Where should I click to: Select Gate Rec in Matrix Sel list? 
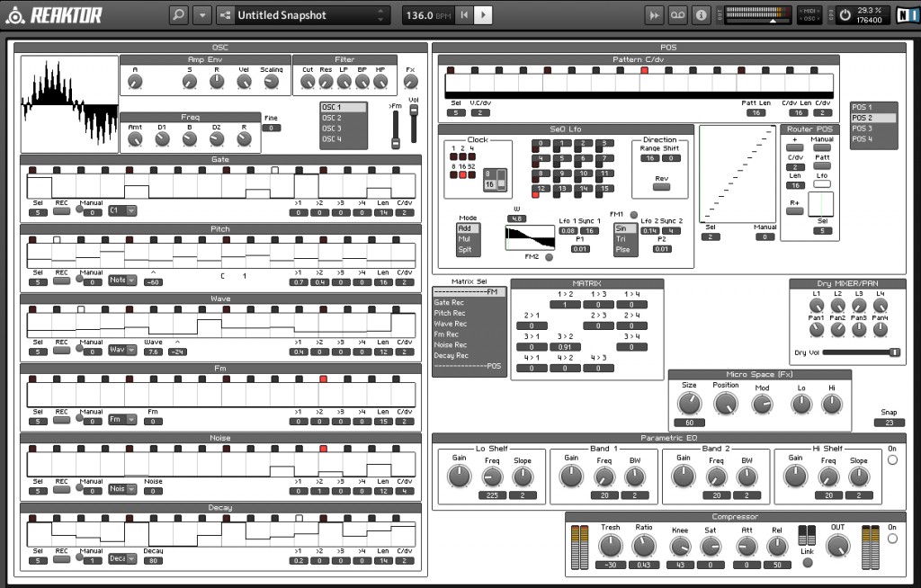pos(469,302)
